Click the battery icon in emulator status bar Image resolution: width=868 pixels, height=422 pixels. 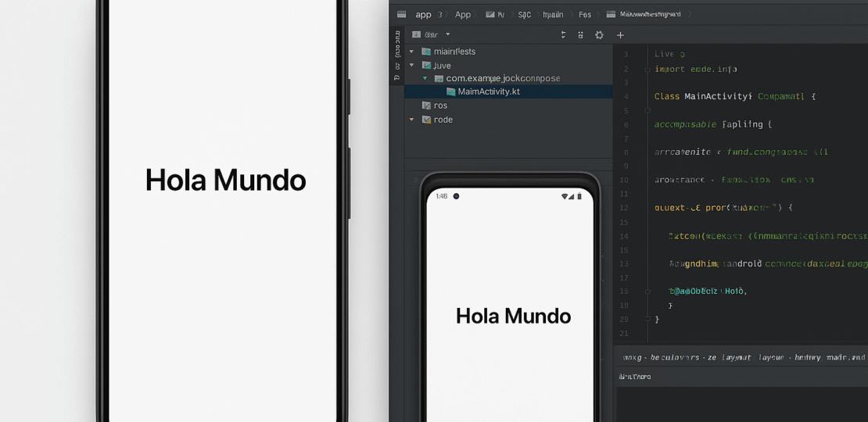[583, 196]
